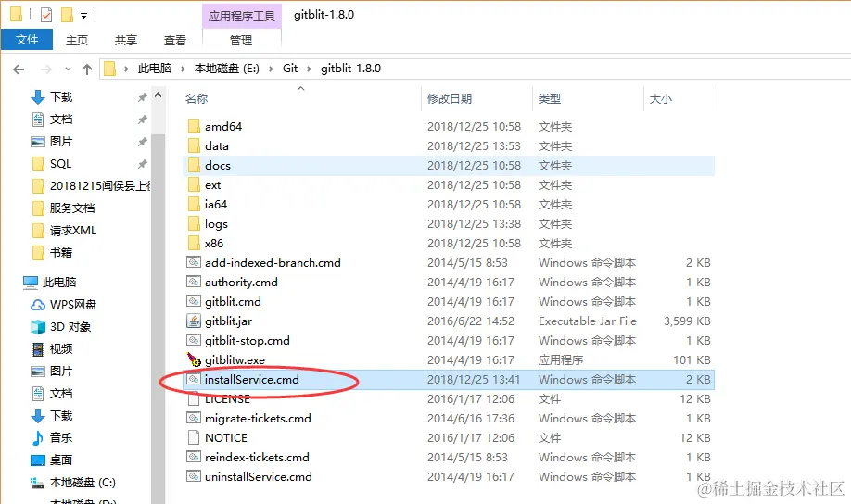851x504 pixels.
Task: Open the 服务文档 quick access folder
Action: point(63,208)
